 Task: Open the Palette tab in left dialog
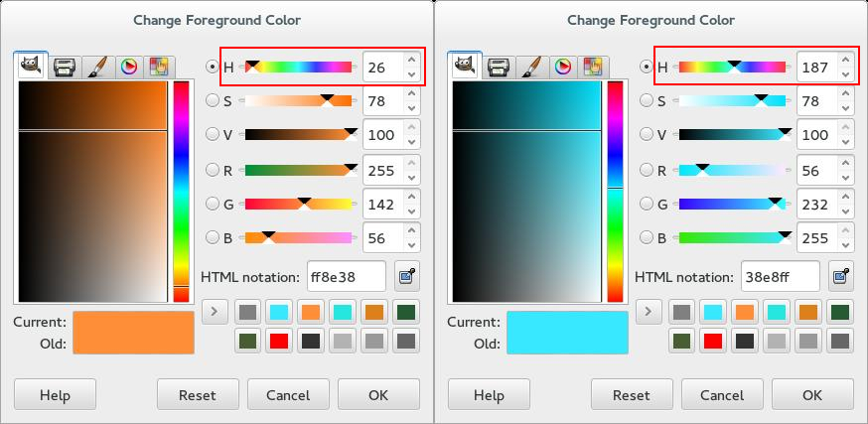pos(159,67)
